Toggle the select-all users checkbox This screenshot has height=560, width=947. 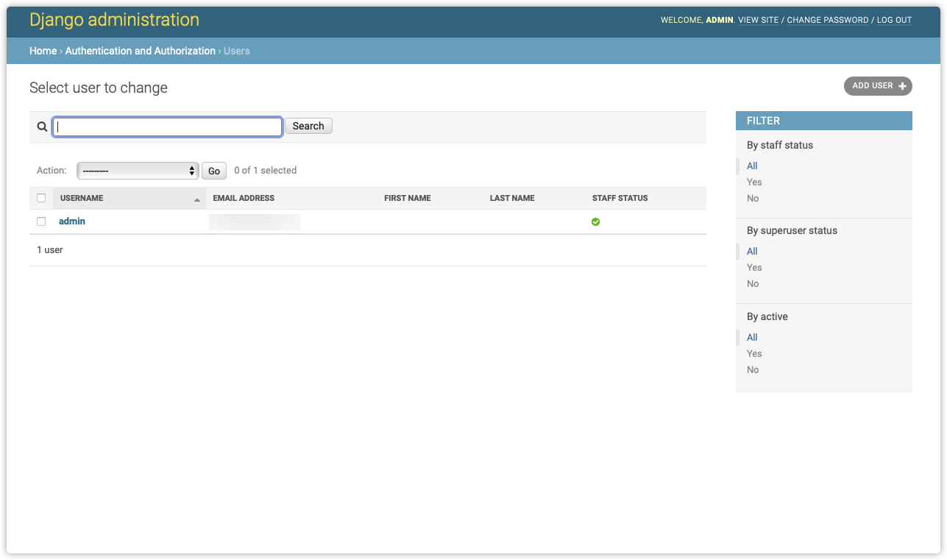point(41,198)
